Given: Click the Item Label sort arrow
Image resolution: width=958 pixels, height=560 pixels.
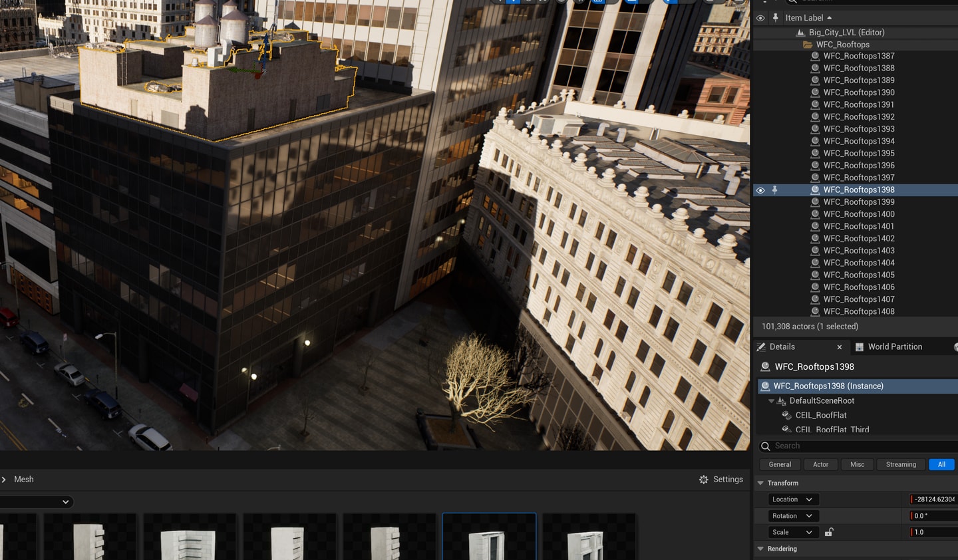Looking at the screenshot, I should click(830, 18).
